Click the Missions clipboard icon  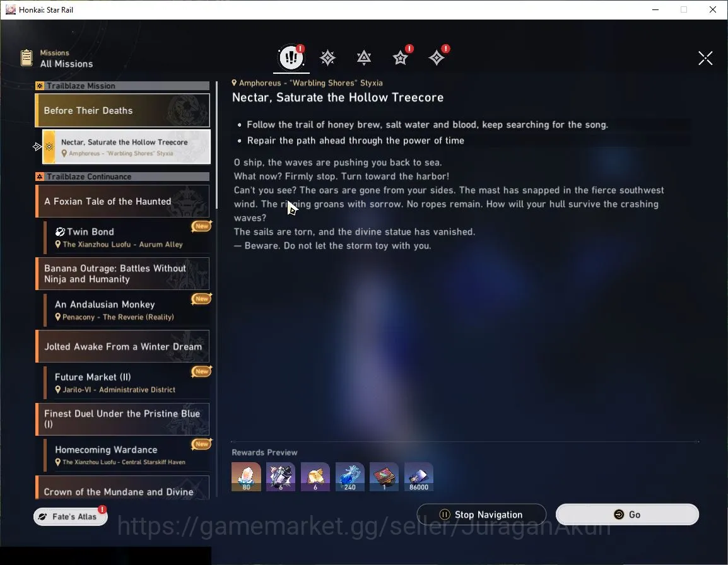coord(26,57)
